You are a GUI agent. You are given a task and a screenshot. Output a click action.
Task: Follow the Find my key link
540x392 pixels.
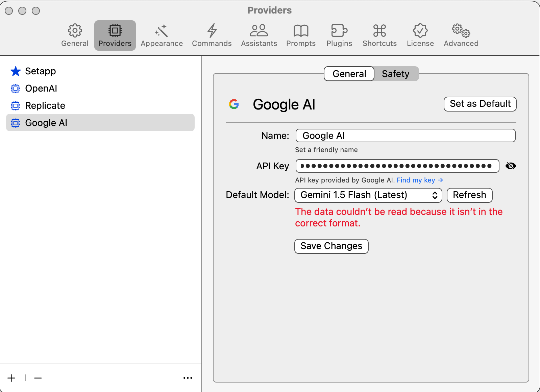point(420,180)
